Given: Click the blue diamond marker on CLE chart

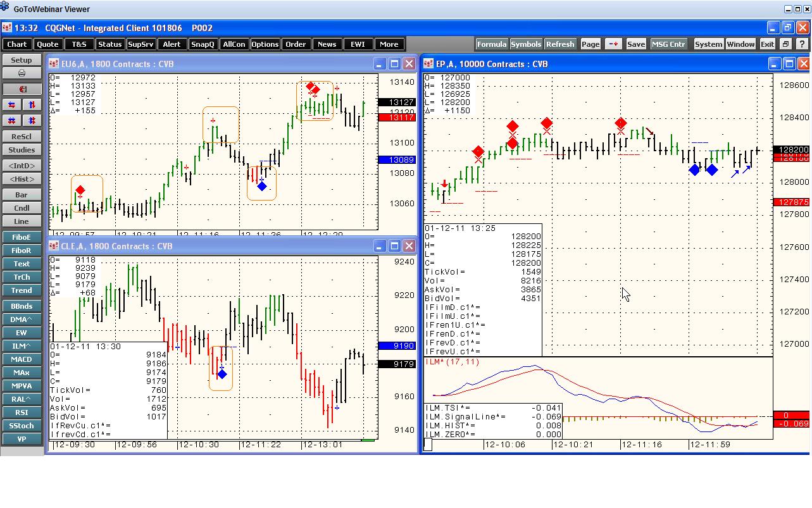Looking at the screenshot, I should click(222, 374).
